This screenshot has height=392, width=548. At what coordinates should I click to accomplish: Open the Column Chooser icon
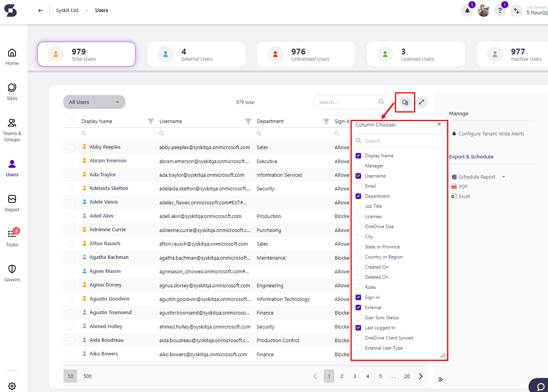[x=405, y=102]
